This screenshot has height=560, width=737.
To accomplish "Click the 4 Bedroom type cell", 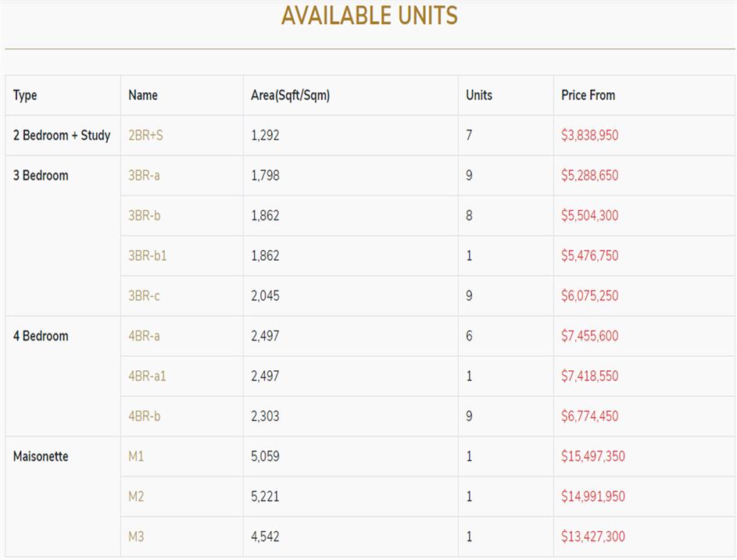I will [x=41, y=336].
